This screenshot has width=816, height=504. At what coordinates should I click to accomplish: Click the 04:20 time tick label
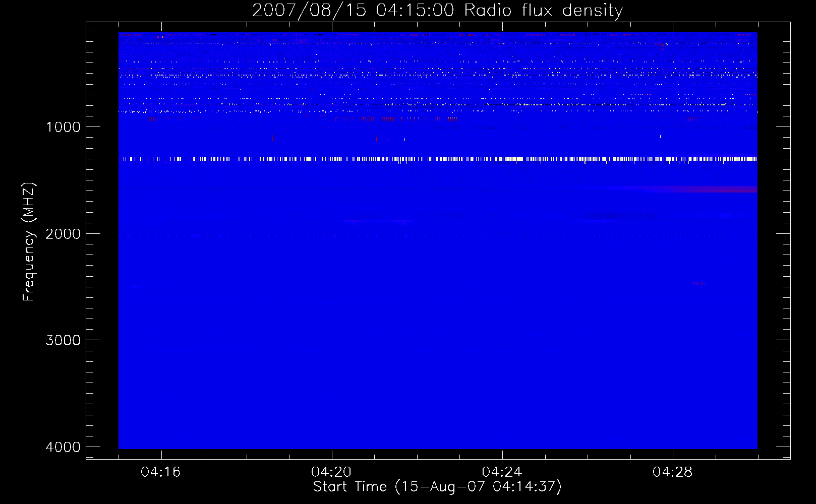pyautogui.click(x=331, y=472)
